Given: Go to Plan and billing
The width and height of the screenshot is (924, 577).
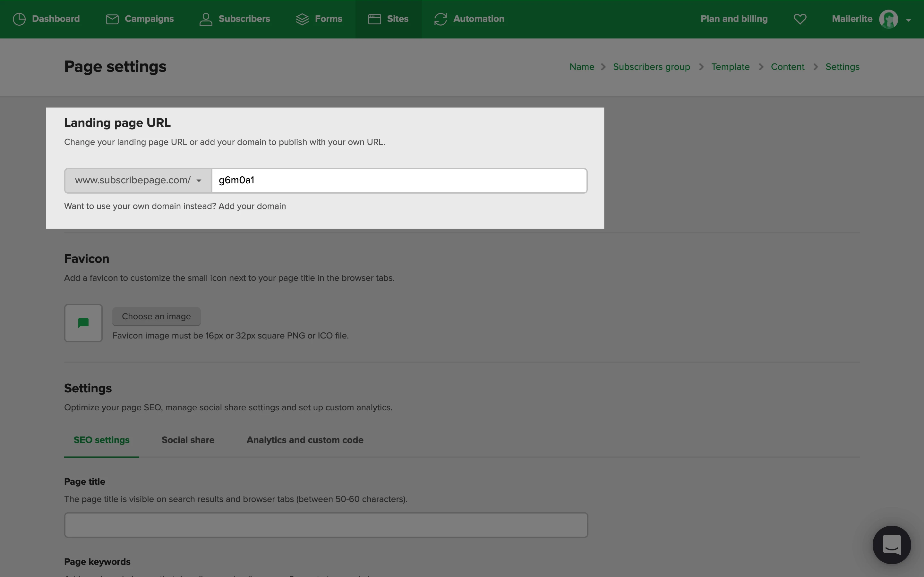Looking at the screenshot, I should coord(734,19).
